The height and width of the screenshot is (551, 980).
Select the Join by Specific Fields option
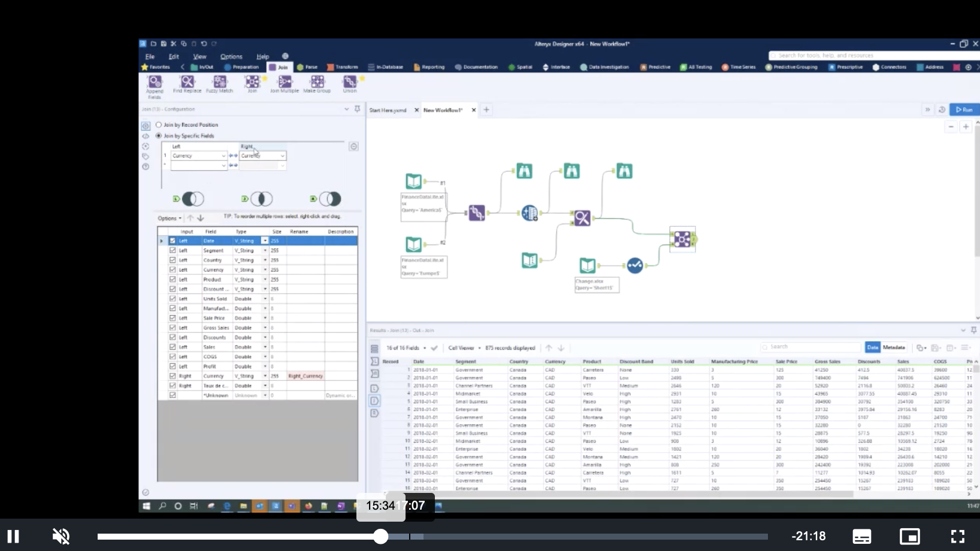[x=159, y=135]
